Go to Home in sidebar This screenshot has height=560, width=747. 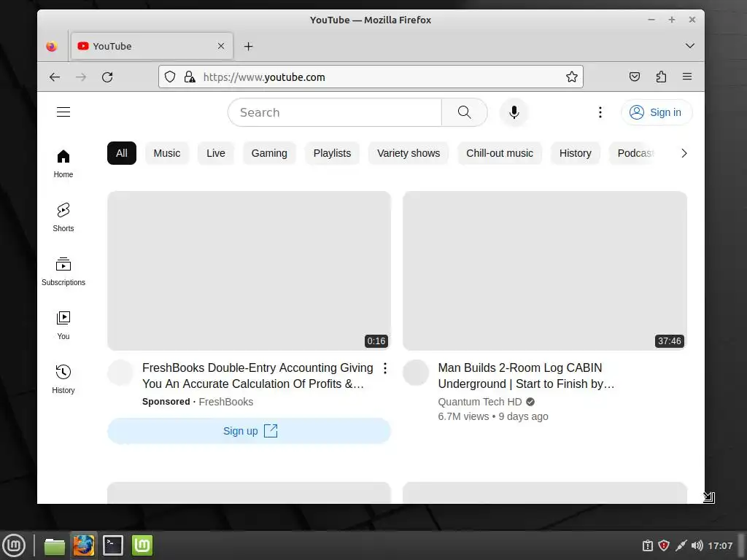(63, 164)
